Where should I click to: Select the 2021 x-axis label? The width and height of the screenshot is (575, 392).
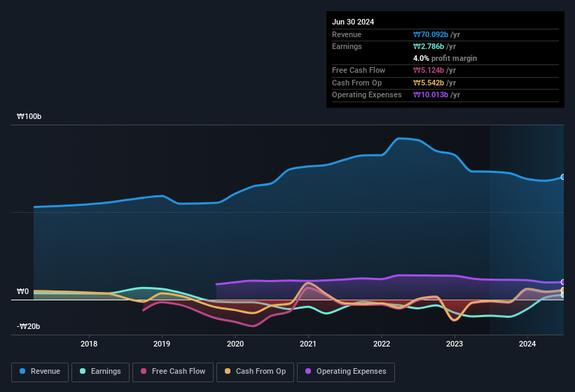(308, 344)
